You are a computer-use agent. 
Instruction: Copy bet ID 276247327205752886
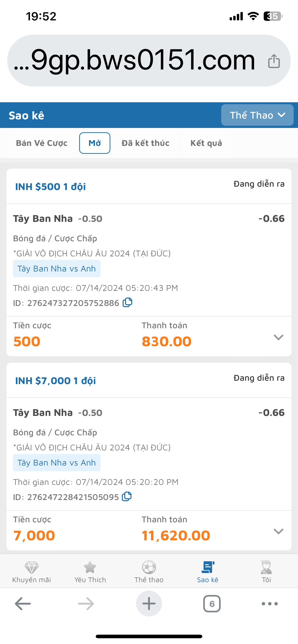[x=127, y=303]
